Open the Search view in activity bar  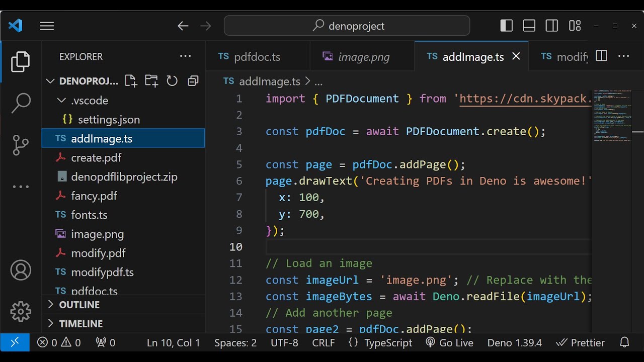tap(21, 103)
